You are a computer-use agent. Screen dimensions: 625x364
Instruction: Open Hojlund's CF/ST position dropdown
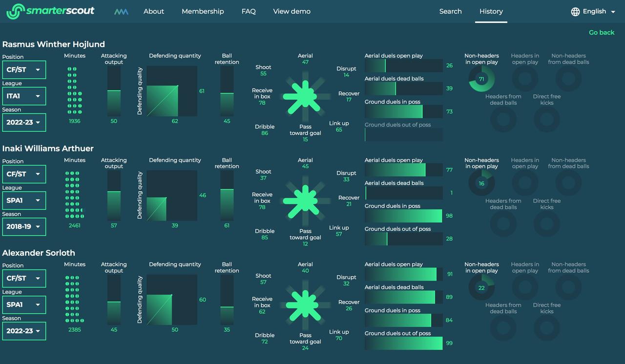point(24,70)
